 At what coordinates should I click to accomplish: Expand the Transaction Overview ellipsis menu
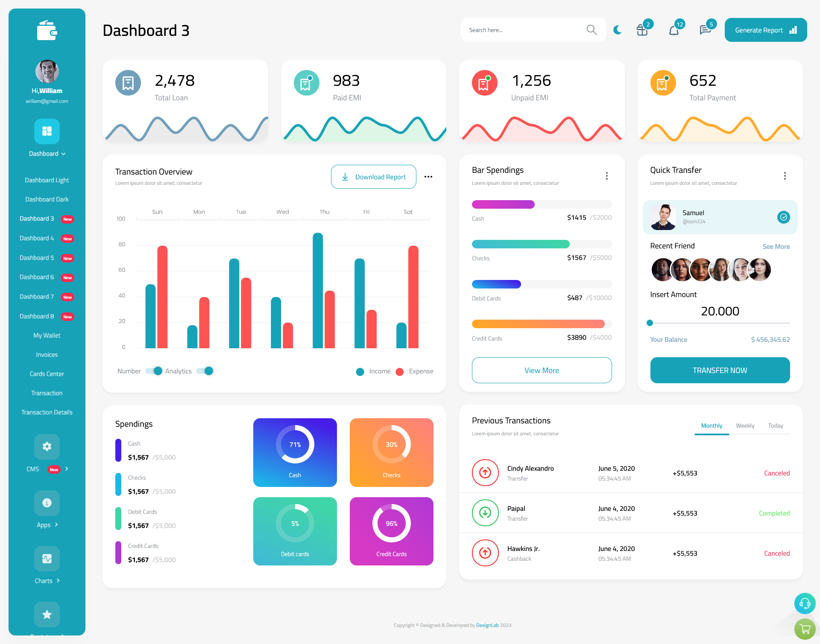coord(428,176)
